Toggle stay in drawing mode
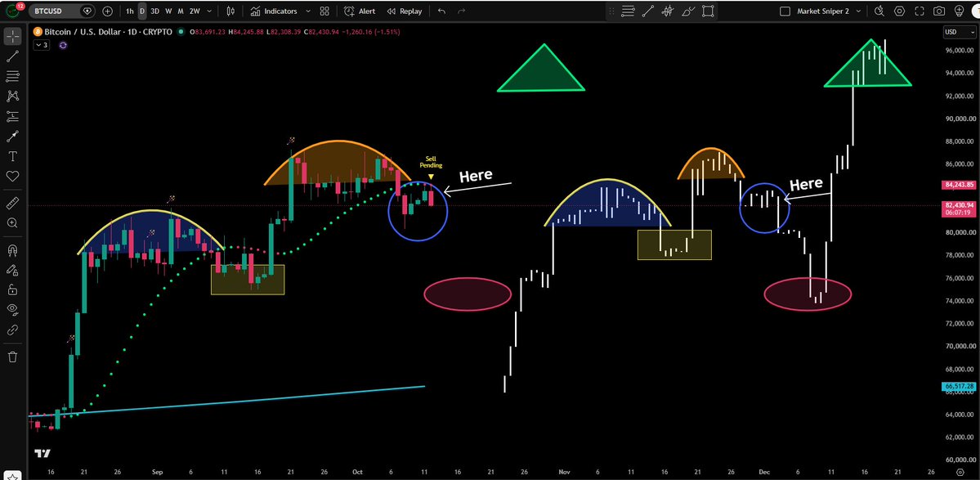Image resolution: width=980 pixels, height=480 pixels. click(x=12, y=270)
